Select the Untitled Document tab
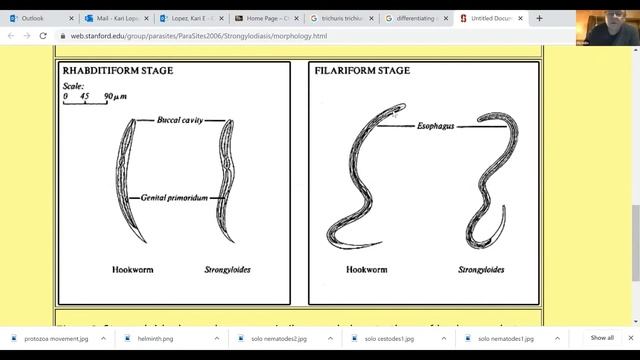640x360 pixels. click(490, 18)
